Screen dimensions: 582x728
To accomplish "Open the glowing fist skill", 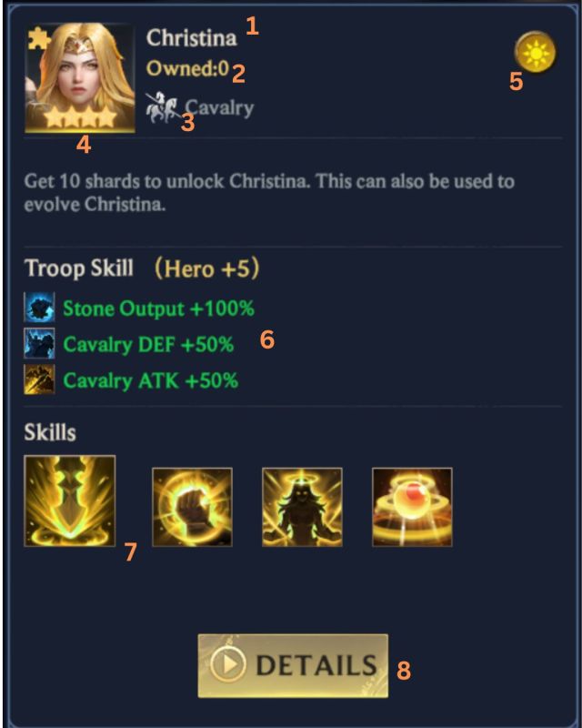I will pos(192,507).
